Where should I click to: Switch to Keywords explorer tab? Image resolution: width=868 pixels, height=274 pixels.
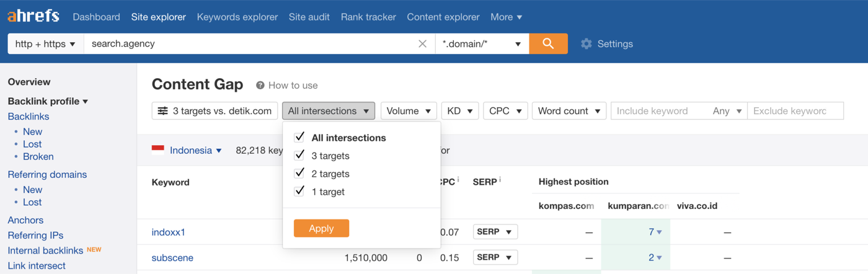[x=237, y=17]
